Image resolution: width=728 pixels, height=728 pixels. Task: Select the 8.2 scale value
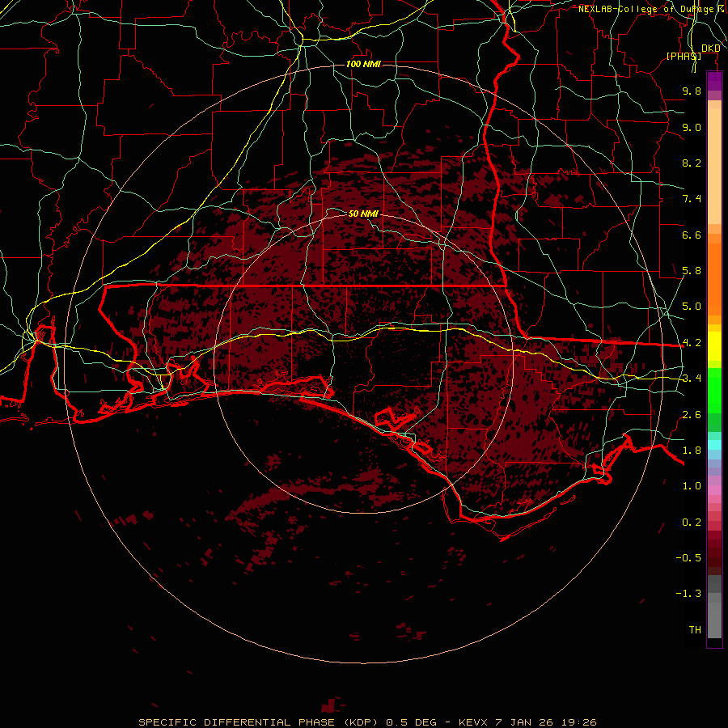692,163
